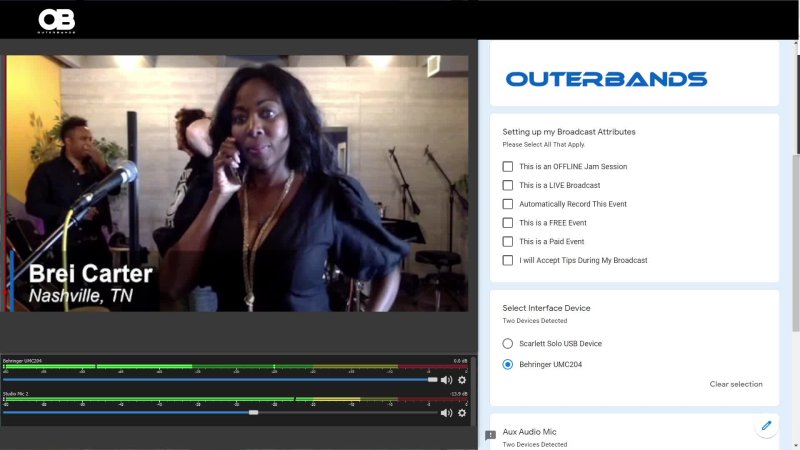Check This is a FREE Event
The height and width of the screenshot is (450, 800).
[508, 223]
